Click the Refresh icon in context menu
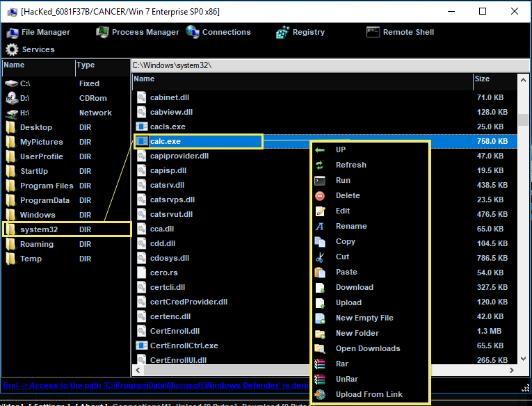This screenshot has width=532, height=406. tap(320, 165)
